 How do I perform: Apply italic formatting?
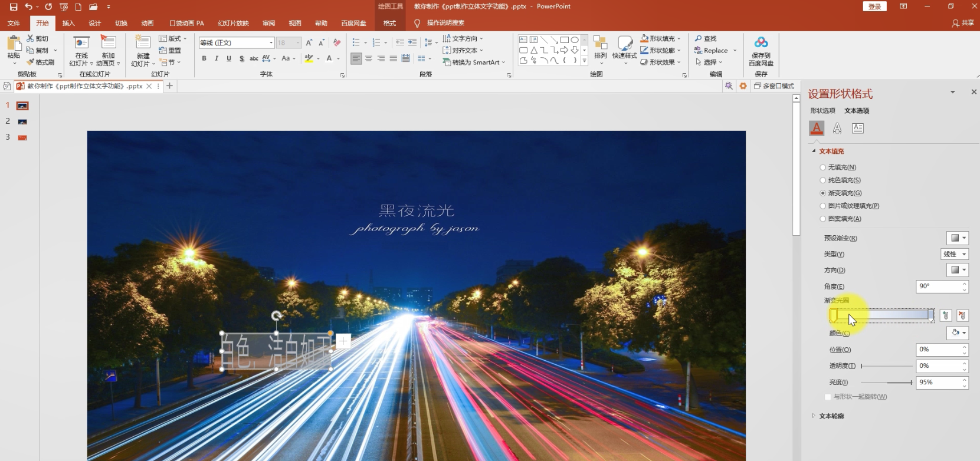pyautogui.click(x=217, y=58)
